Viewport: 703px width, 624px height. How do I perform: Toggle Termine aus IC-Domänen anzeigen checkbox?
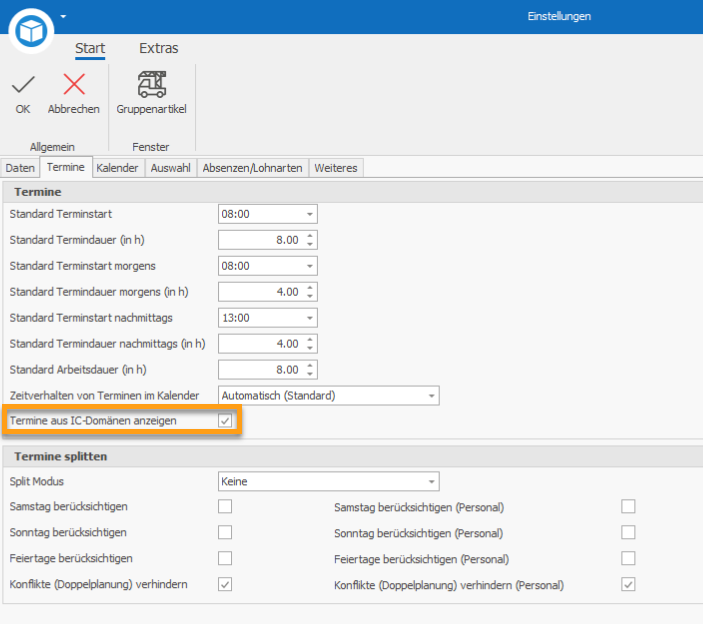point(225,421)
